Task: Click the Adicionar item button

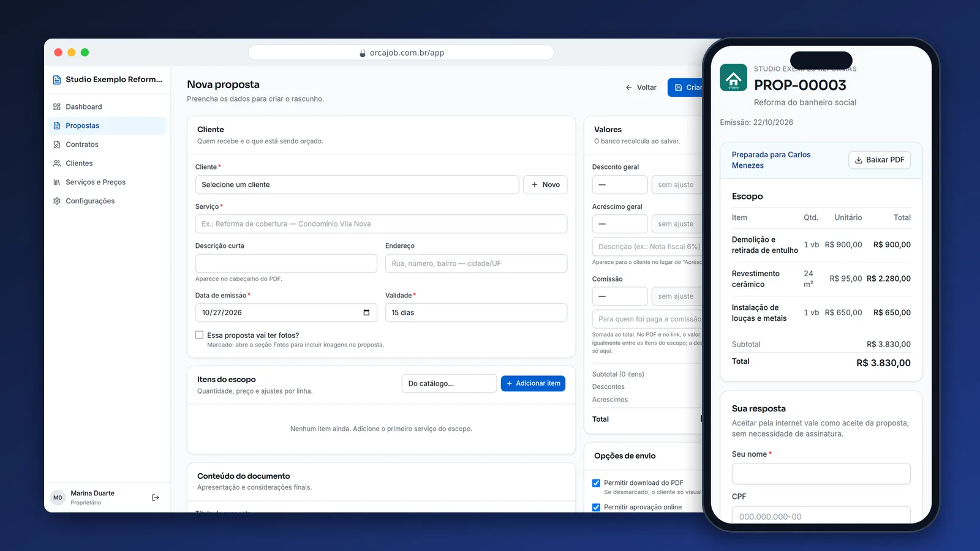Action: pyautogui.click(x=533, y=383)
